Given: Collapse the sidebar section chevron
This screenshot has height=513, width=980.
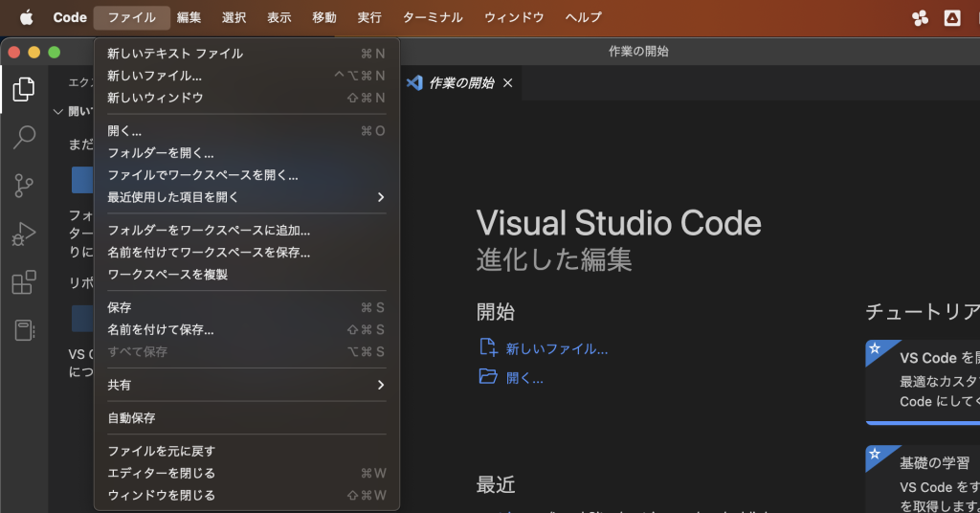Looking at the screenshot, I should 58,111.
